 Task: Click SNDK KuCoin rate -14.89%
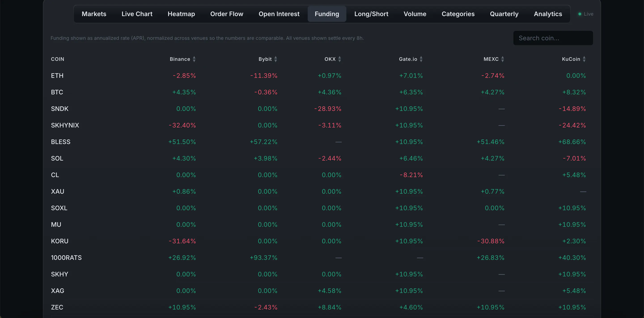(x=572, y=109)
